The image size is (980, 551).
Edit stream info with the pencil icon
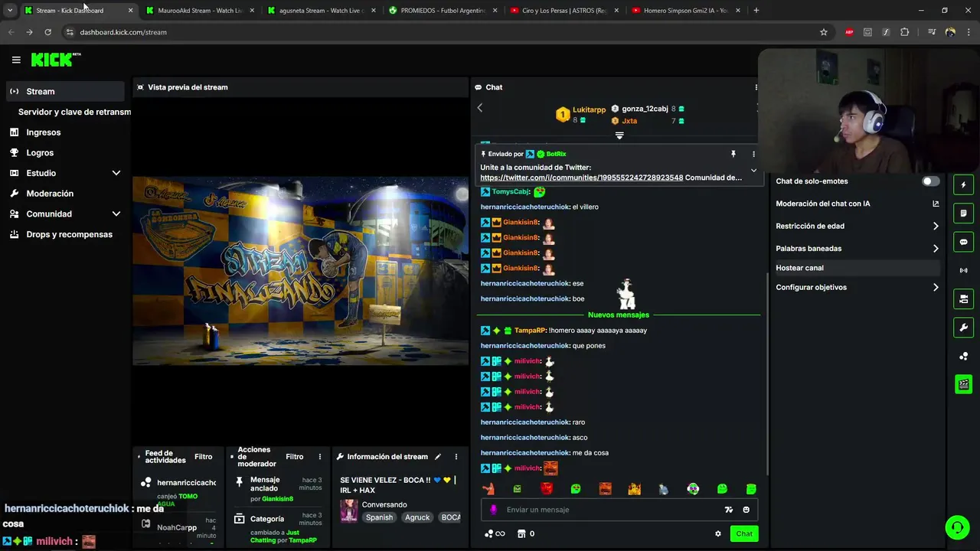click(x=438, y=457)
